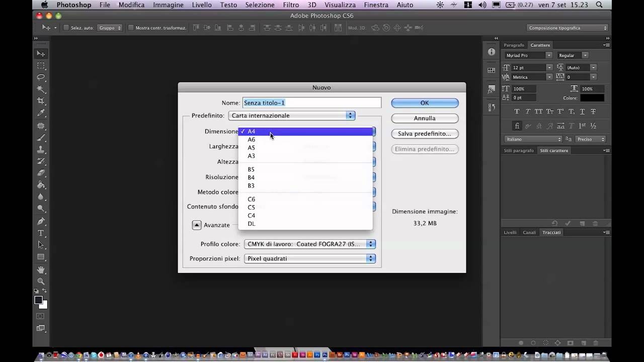This screenshot has width=644, height=362.
Task: Choose A6 from size list
Action: click(x=305, y=140)
